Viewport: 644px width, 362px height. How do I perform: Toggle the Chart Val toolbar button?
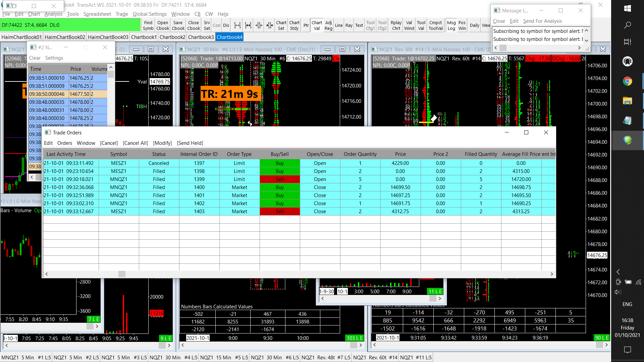point(316,25)
